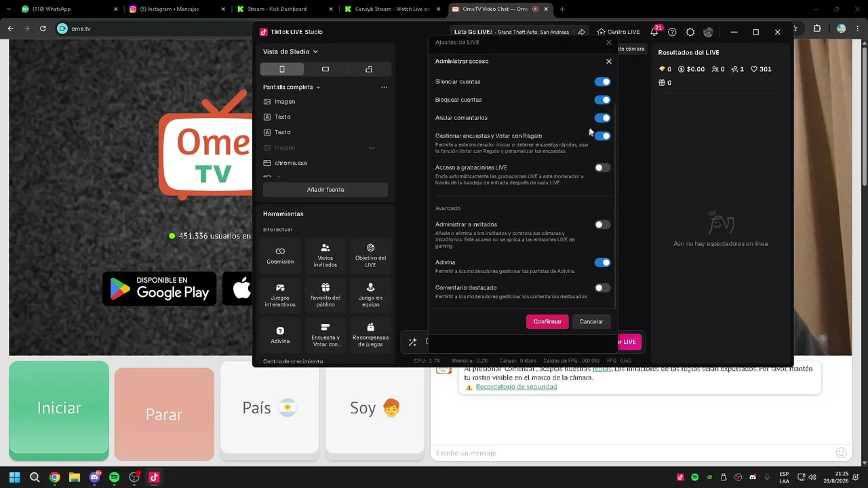Image resolution: width=868 pixels, height=488 pixels.
Task: Open Discord from the taskbar
Action: pyautogui.click(x=94, y=477)
